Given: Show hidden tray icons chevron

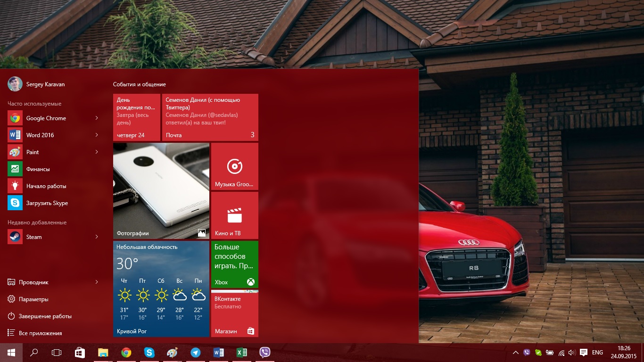Looking at the screenshot, I should pos(516,353).
